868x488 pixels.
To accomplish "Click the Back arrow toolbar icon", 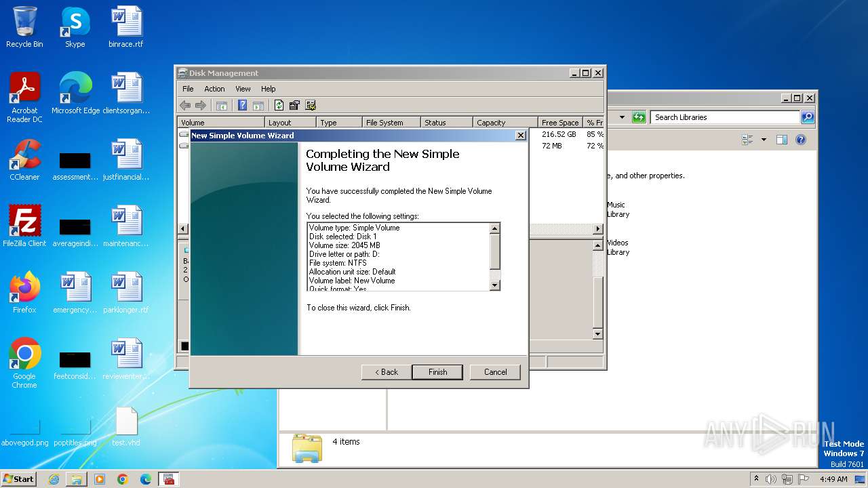I will 185,105.
